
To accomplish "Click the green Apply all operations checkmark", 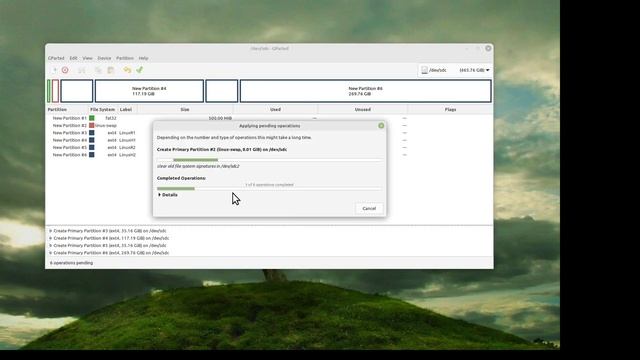I will (140, 70).
